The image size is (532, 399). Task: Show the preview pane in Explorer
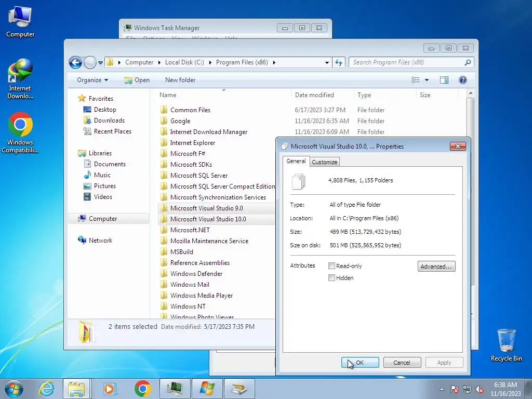[x=444, y=80]
